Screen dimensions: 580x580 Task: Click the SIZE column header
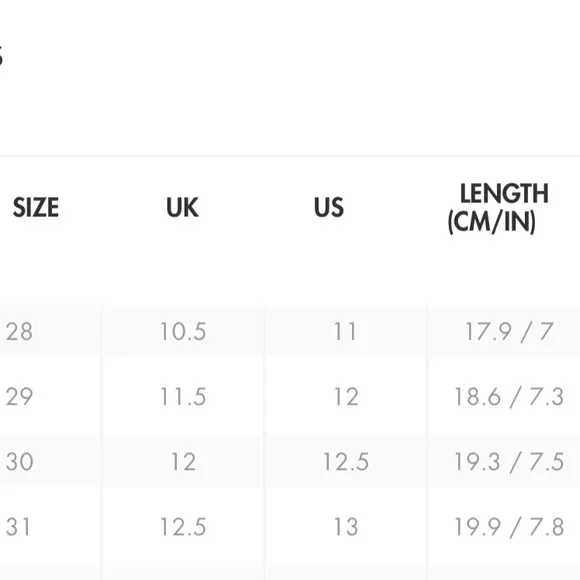coord(36,207)
